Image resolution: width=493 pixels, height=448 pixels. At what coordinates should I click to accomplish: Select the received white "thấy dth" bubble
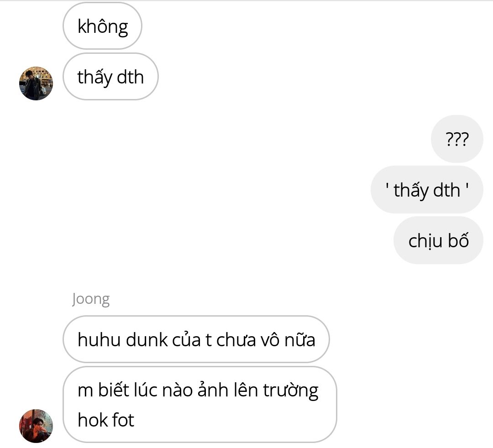(110, 77)
